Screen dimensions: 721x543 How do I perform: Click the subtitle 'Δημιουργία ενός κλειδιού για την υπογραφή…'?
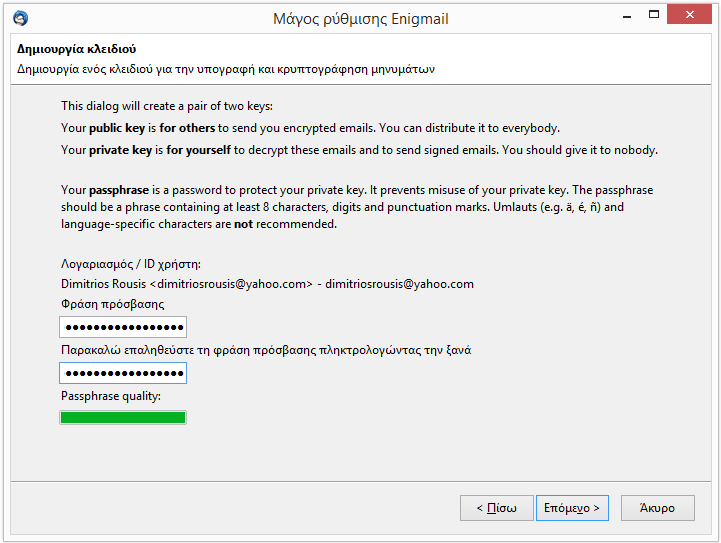[x=226, y=69]
